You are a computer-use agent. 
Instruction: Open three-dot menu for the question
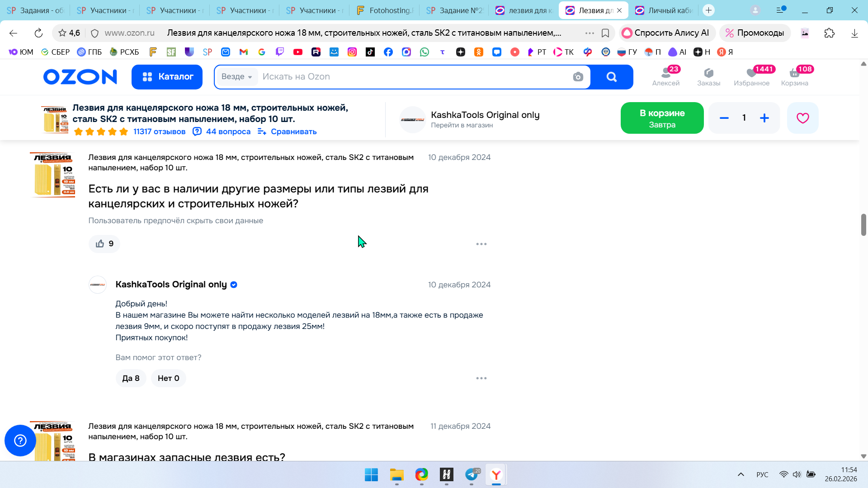(x=481, y=244)
